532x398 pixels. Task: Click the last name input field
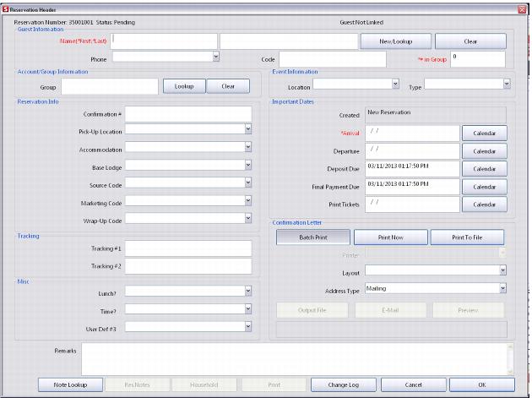tap(289, 41)
